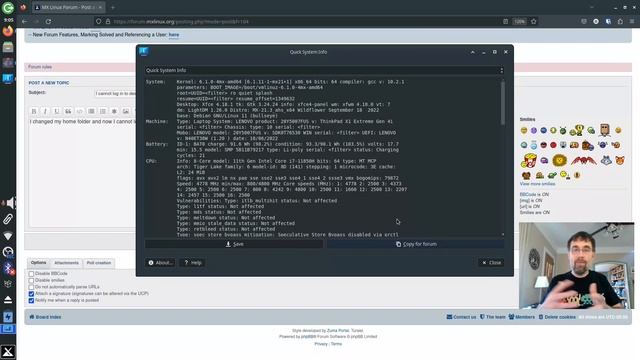Open the paperclip clipboard manager in panel
The height and width of the screenshot is (360, 640).
click(x=8, y=219)
